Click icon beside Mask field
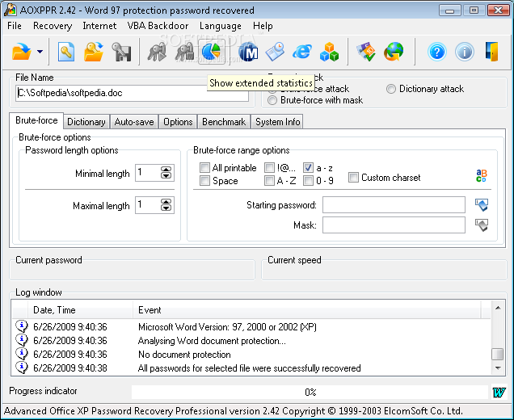The image size is (514, 420). click(x=481, y=225)
